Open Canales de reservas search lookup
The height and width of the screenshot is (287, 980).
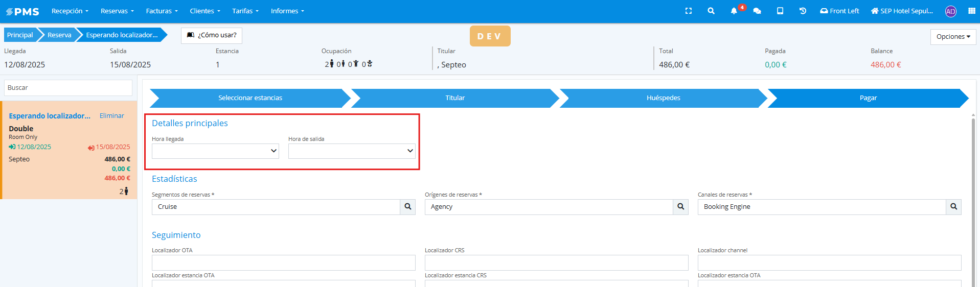953,207
